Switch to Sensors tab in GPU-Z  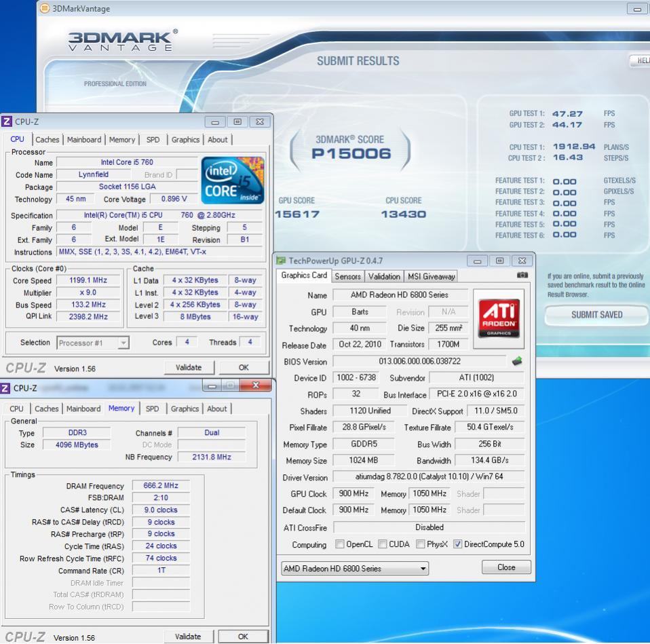coord(348,277)
